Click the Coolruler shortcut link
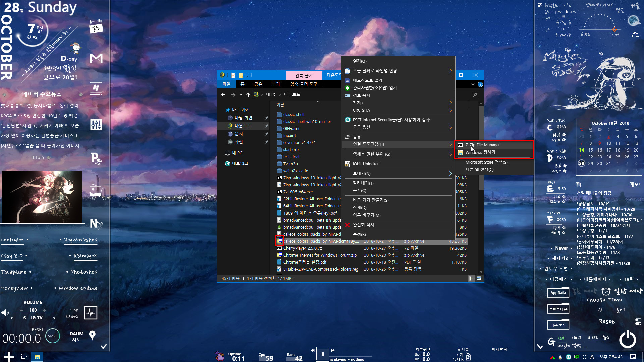The width and height of the screenshot is (644, 362). pos(13,240)
